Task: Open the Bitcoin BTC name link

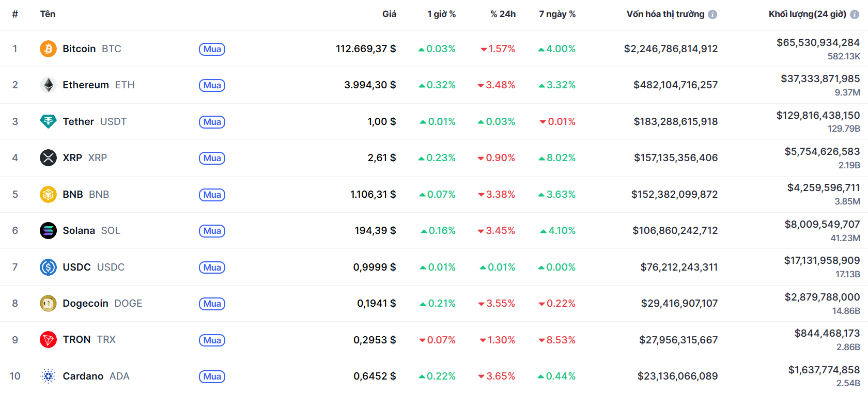Action: pyautogui.click(x=92, y=49)
